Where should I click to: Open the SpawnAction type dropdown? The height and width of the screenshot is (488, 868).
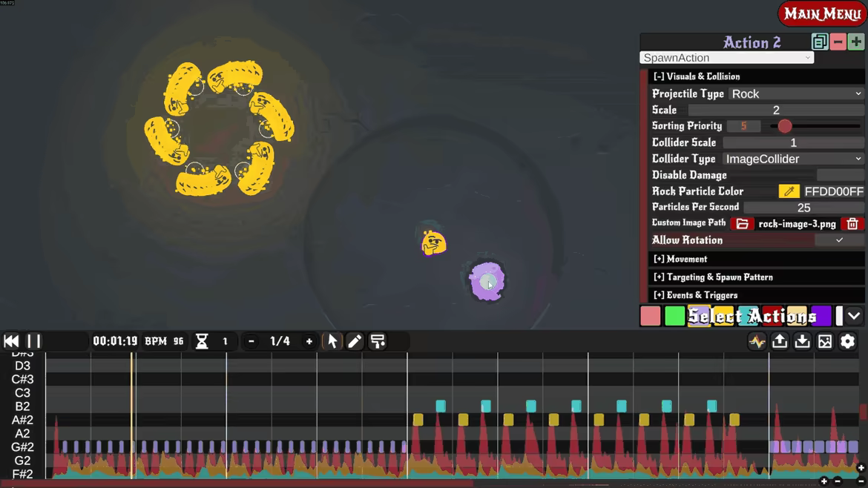click(727, 58)
